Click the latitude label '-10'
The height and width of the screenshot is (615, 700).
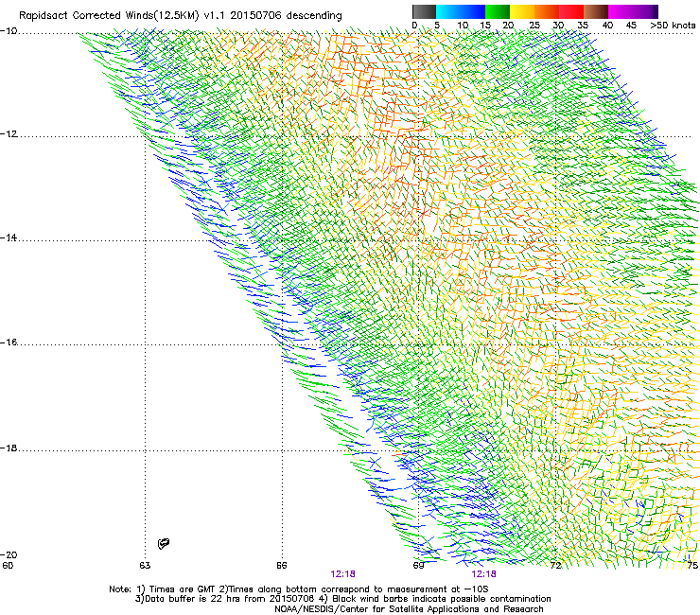click(9, 30)
